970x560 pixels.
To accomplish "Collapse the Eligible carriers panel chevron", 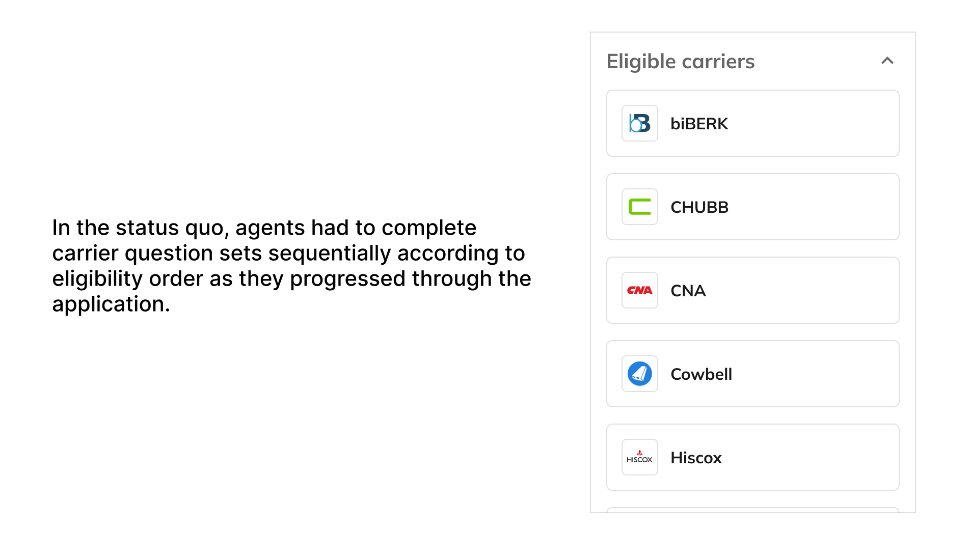I will pyautogui.click(x=887, y=61).
